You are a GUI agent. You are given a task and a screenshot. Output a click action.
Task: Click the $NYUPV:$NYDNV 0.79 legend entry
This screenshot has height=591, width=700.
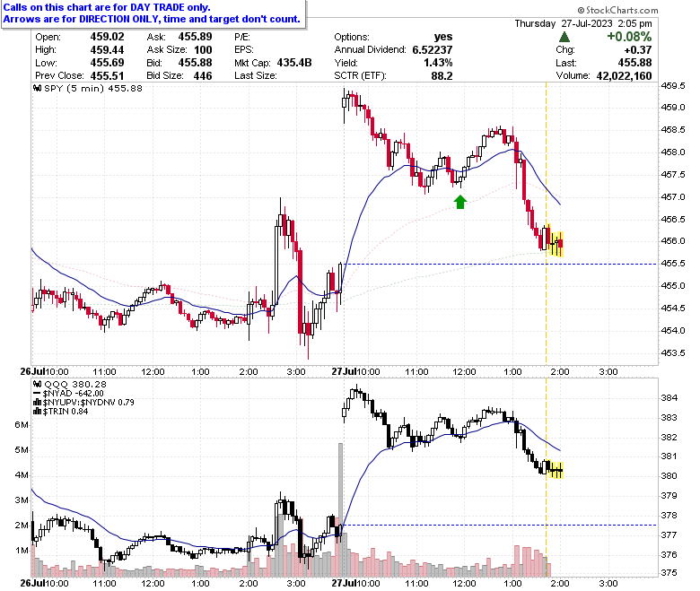click(x=88, y=403)
